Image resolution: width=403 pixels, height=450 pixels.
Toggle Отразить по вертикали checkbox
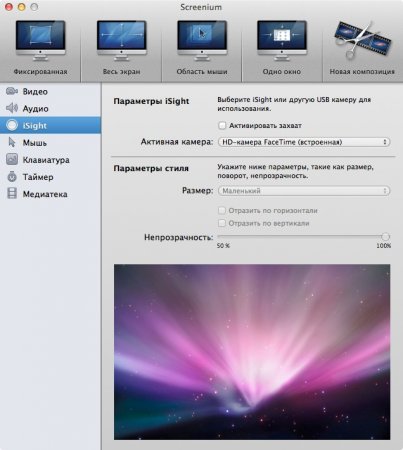point(222,223)
